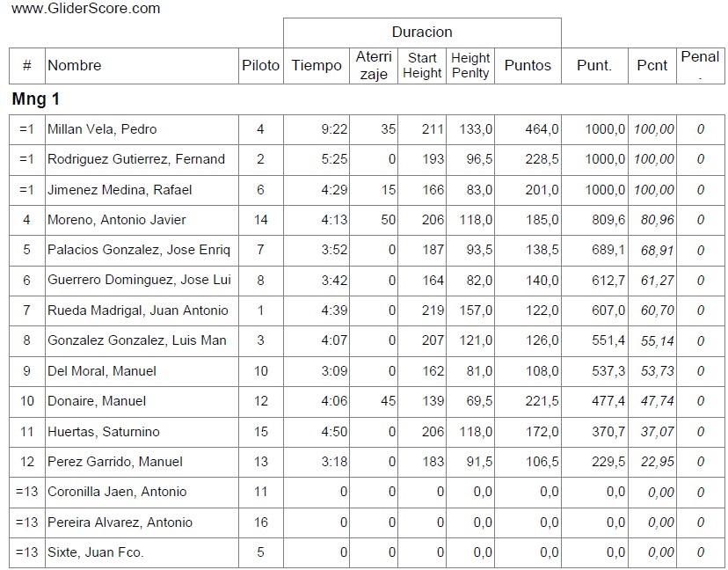Image resolution: width=728 pixels, height=570 pixels.
Task: Click the Penal. column header
Action: (700, 65)
